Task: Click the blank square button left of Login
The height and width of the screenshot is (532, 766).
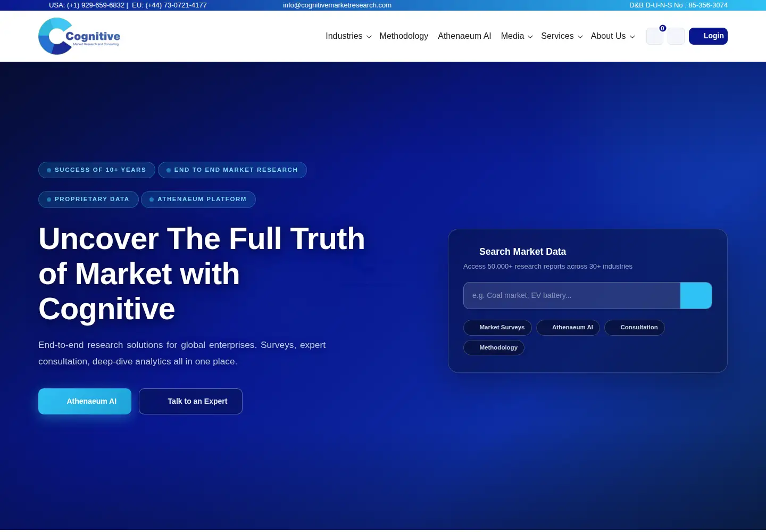Action: pos(676,36)
